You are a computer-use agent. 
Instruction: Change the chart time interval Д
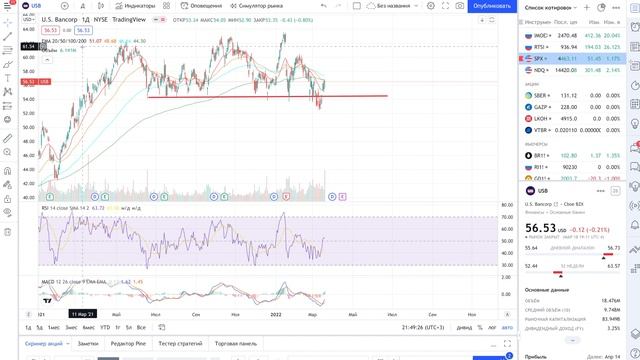click(83, 6)
